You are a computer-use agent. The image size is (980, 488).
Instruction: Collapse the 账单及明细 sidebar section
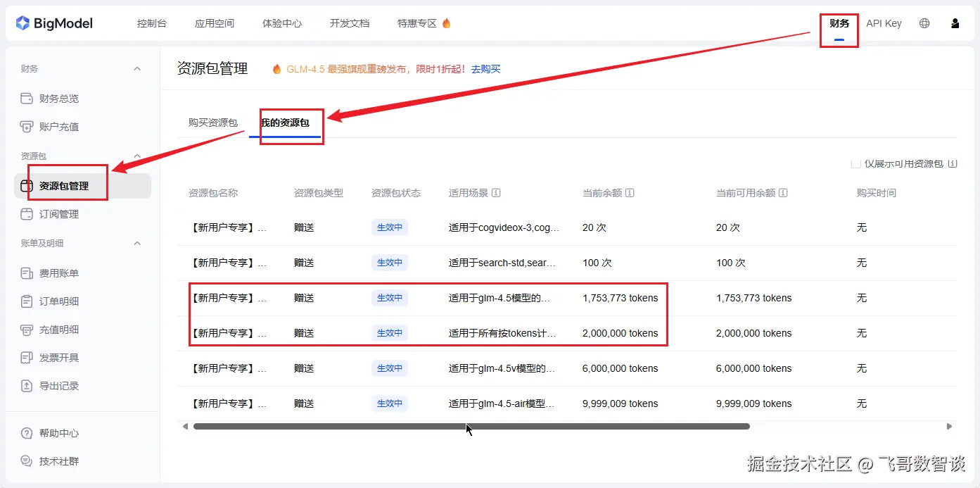[x=137, y=244]
